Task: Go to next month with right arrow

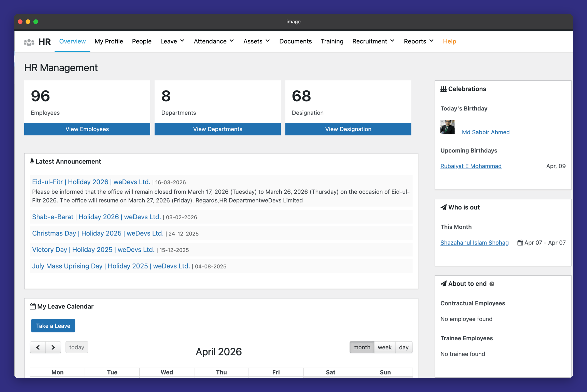Action: (53, 347)
